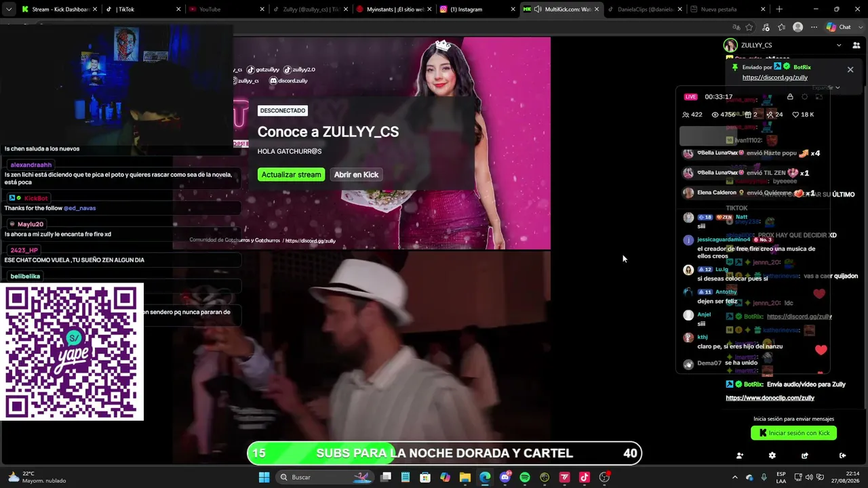Switch to the Zullyy (@zullyy_cs) tab
868x488 pixels.
(310, 9)
